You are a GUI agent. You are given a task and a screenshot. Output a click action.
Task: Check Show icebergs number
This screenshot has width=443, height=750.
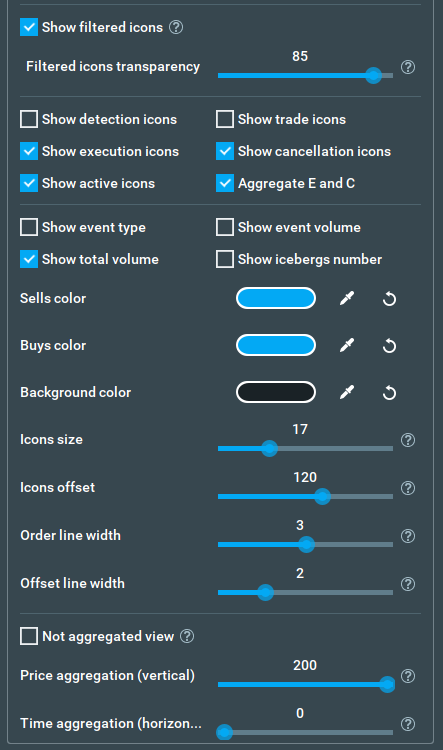click(x=225, y=259)
